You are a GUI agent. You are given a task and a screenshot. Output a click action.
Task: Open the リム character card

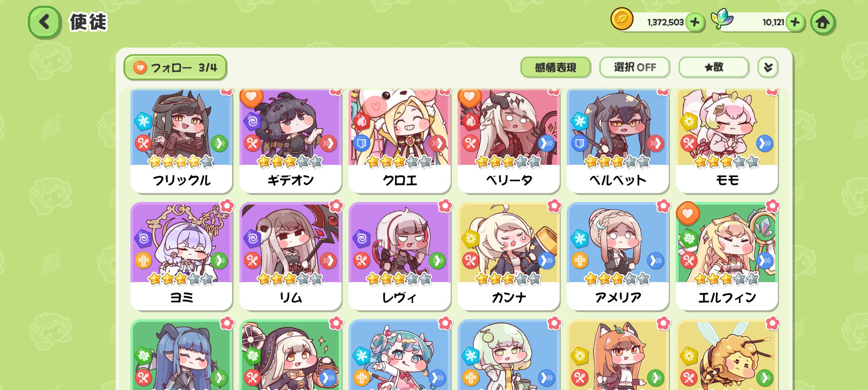pos(290,256)
